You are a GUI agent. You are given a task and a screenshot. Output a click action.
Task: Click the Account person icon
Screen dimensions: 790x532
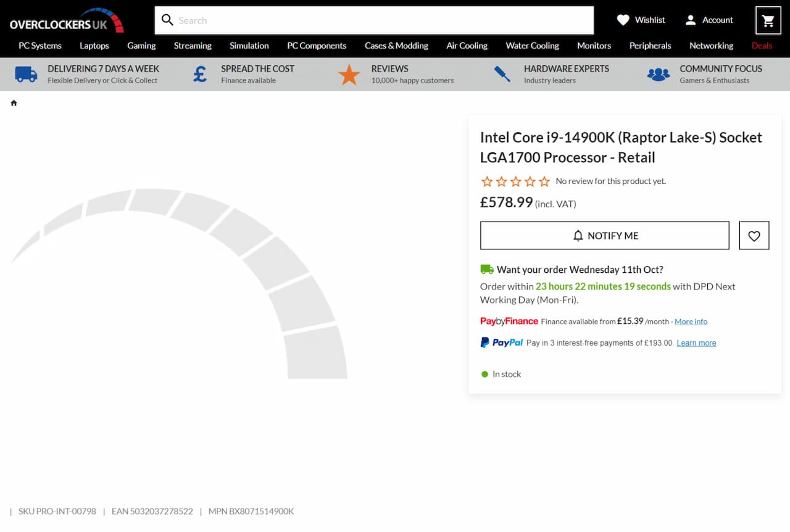[x=691, y=20]
